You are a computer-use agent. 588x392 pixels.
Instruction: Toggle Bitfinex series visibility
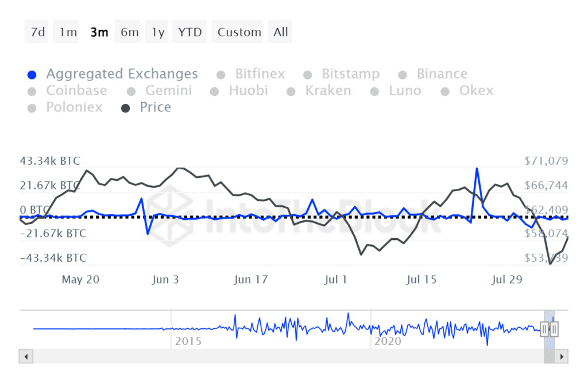(251, 74)
